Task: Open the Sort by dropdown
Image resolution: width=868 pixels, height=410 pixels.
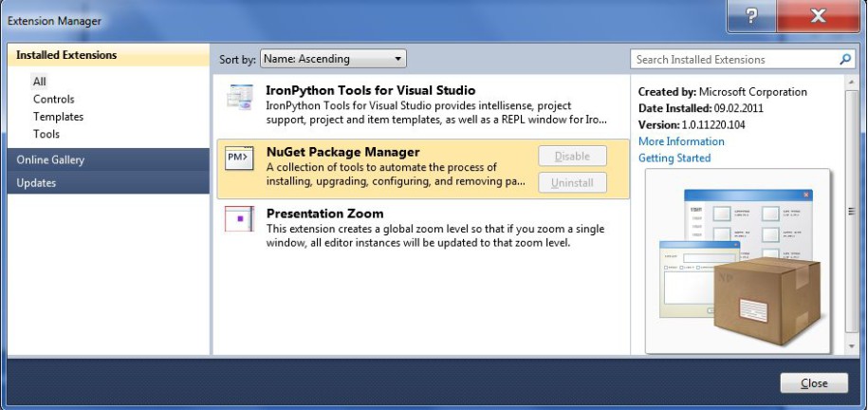Action: click(333, 59)
